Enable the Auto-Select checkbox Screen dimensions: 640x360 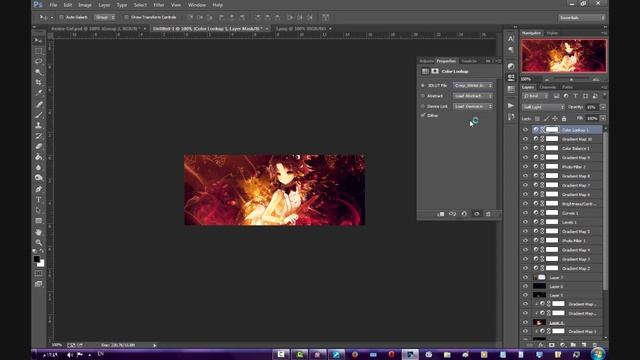pos(61,17)
